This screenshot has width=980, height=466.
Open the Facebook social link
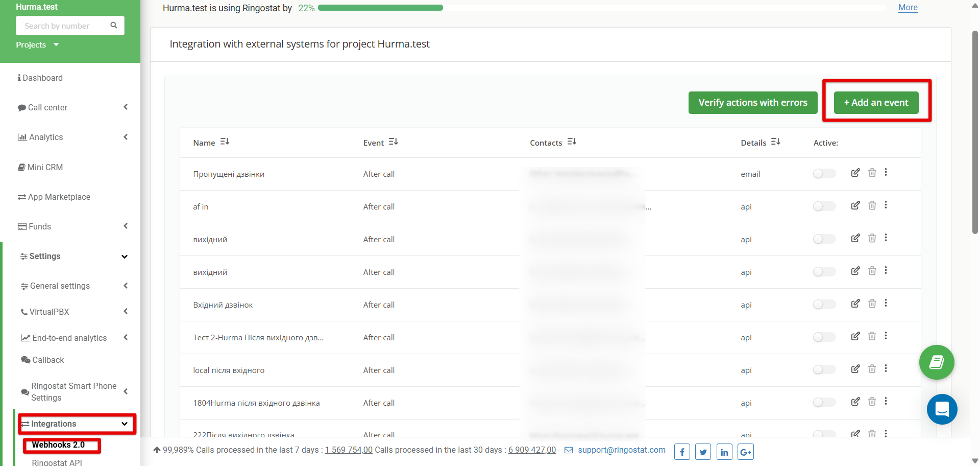tap(682, 452)
